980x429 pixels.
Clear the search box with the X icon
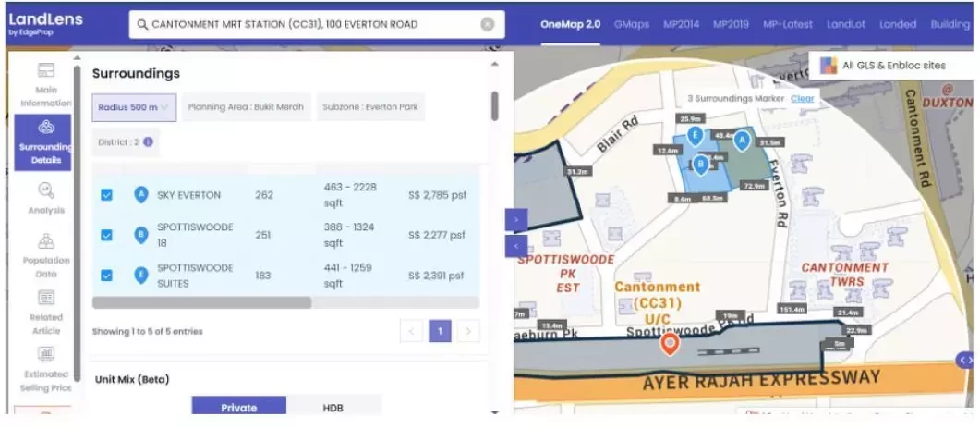pos(488,24)
